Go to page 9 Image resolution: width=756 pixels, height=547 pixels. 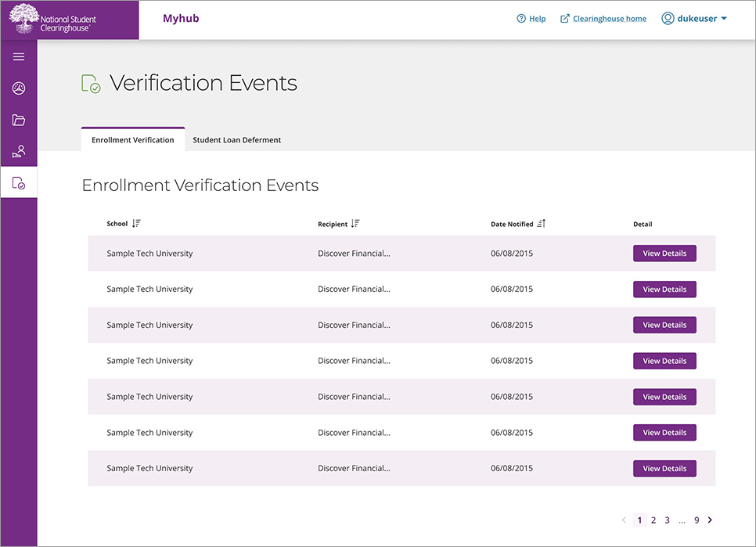point(697,520)
